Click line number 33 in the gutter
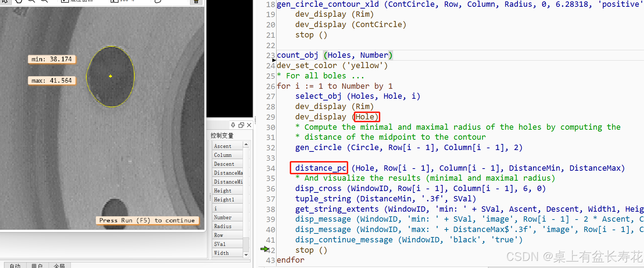 (x=271, y=158)
